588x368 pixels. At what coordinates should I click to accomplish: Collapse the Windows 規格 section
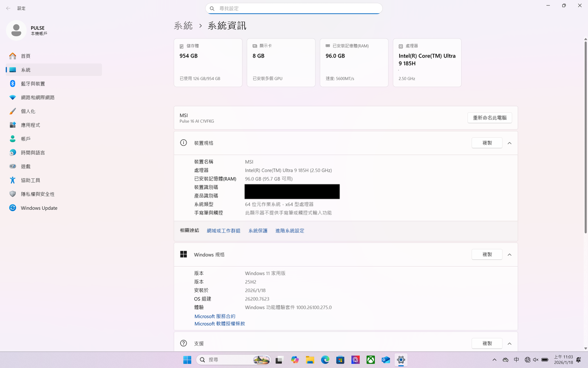tap(509, 254)
